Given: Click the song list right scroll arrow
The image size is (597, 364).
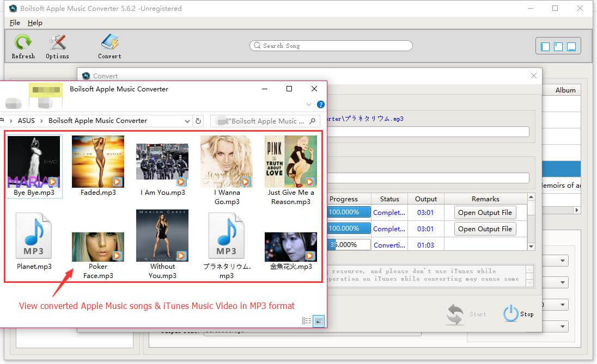Looking at the screenshot, I should tap(577, 210).
